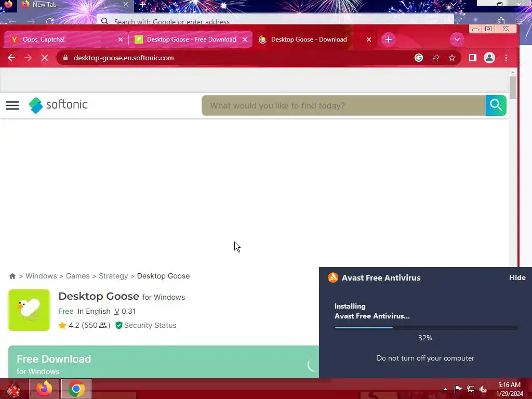
Task: Click the Firefox search or address bar
Action: click(275, 20)
